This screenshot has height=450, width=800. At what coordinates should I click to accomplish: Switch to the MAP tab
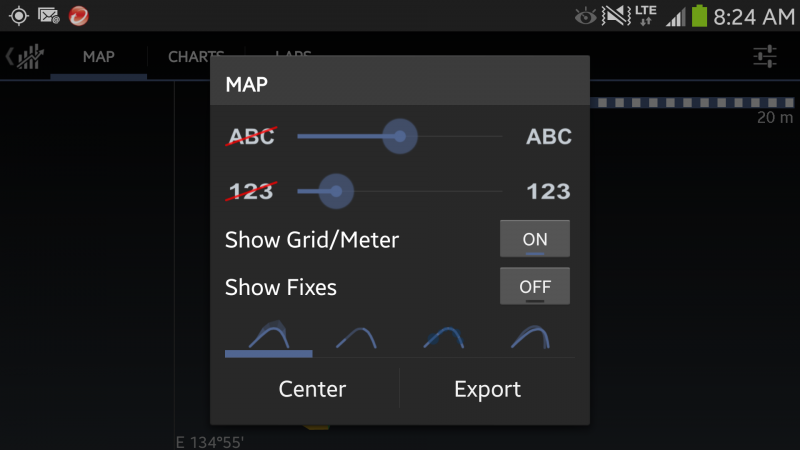98,57
